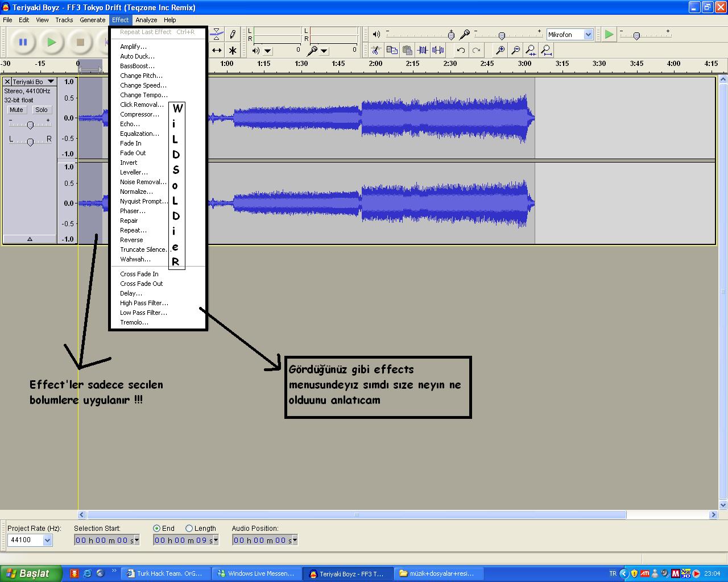Mute the Teriyaki Bo track
The image size is (728, 582).
16,110
